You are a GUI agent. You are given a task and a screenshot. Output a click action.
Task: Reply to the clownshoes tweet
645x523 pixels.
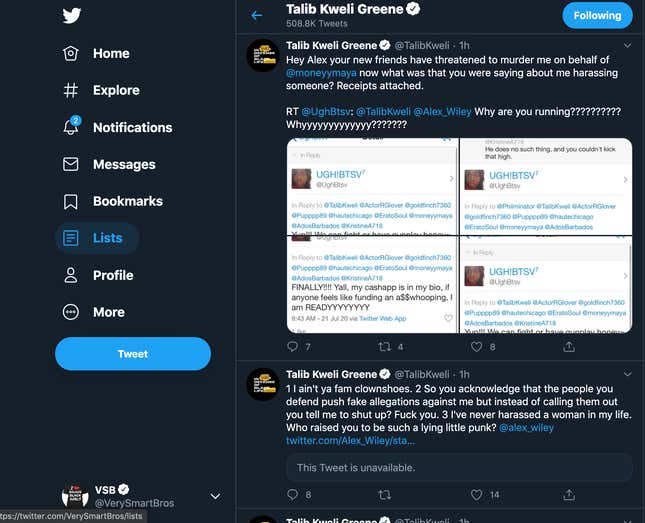[292, 494]
